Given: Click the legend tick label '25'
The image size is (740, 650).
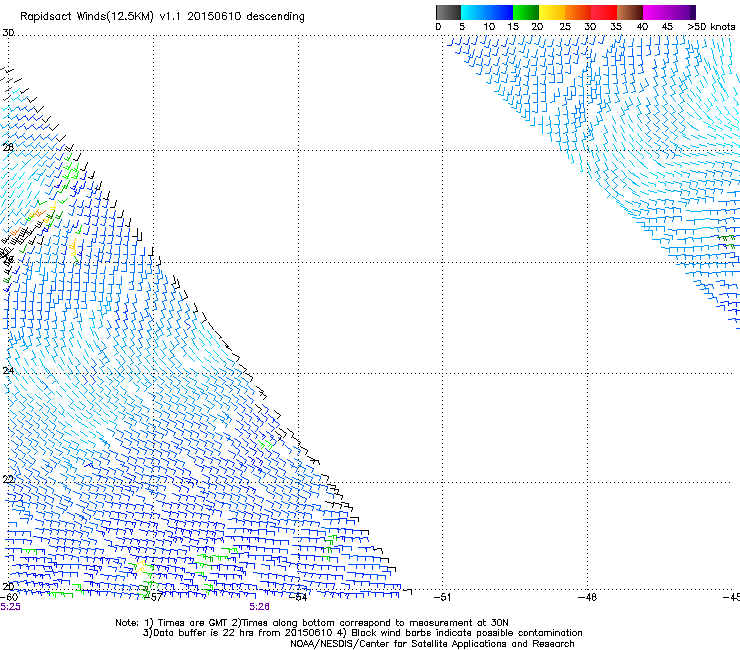Looking at the screenshot, I should coord(565,26).
